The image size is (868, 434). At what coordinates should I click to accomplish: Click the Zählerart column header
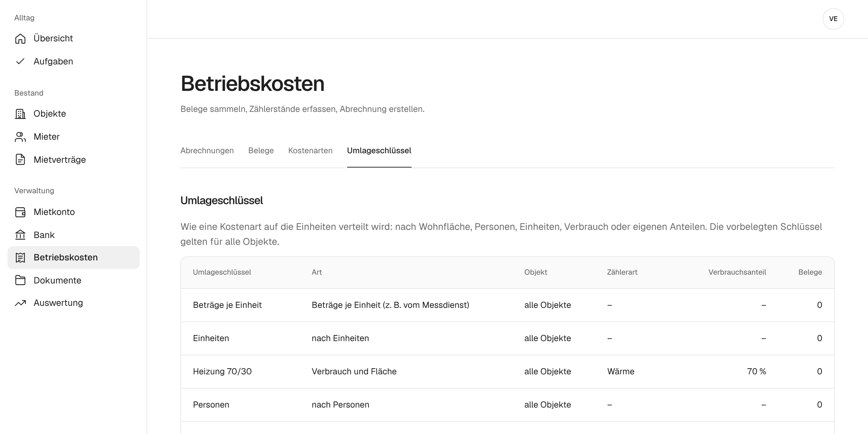(x=622, y=272)
